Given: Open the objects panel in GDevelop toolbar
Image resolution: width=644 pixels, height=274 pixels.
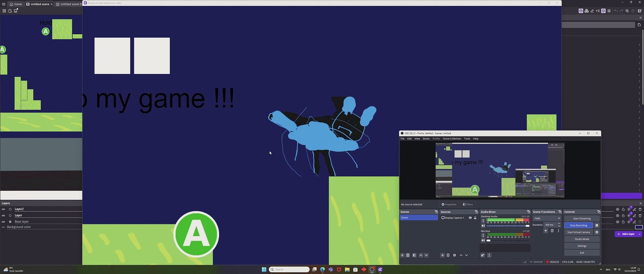Looking at the screenshot, I should click(581, 11).
